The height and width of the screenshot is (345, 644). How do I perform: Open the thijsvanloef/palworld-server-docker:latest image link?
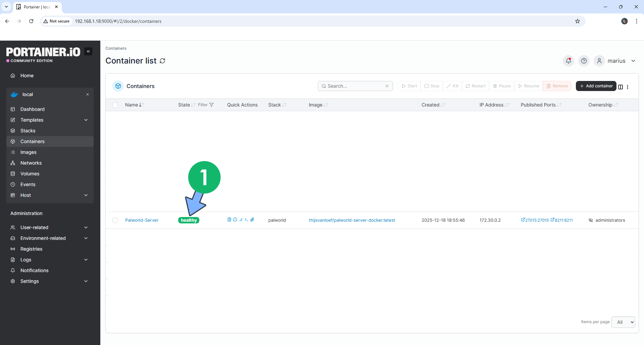click(352, 220)
